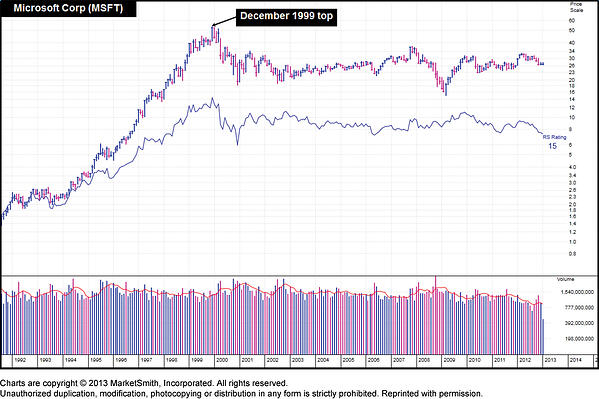
Task: Select the 2001 year label on time axis
Action: (x=247, y=360)
